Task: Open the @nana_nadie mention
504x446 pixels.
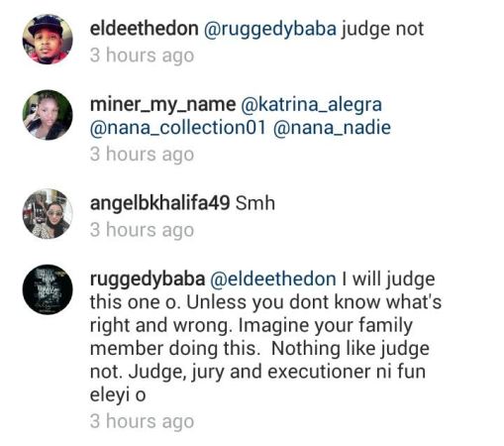Action: click(x=332, y=128)
